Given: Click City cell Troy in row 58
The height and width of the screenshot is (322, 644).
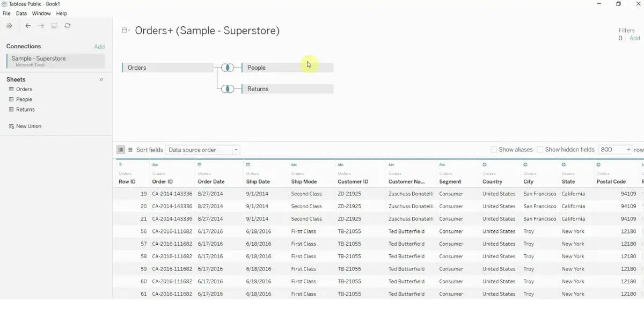Looking at the screenshot, I should tap(529, 257).
